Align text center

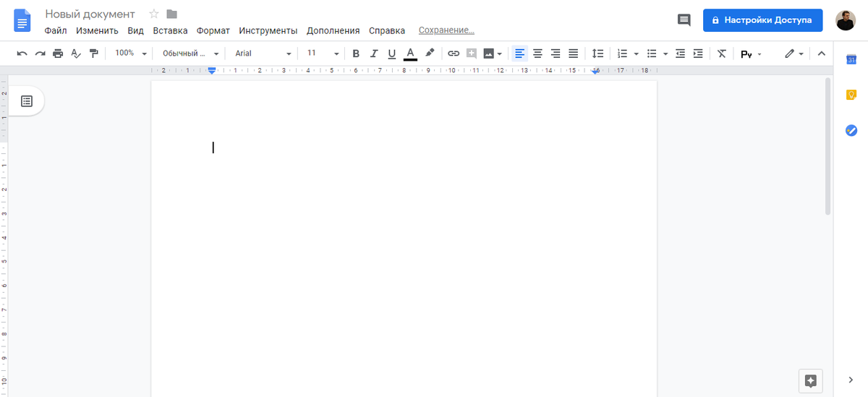pos(537,54)
